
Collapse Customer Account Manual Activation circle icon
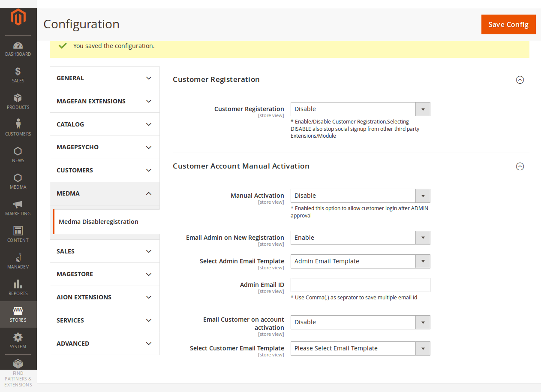pyautogui.click(x=520, y=166)
